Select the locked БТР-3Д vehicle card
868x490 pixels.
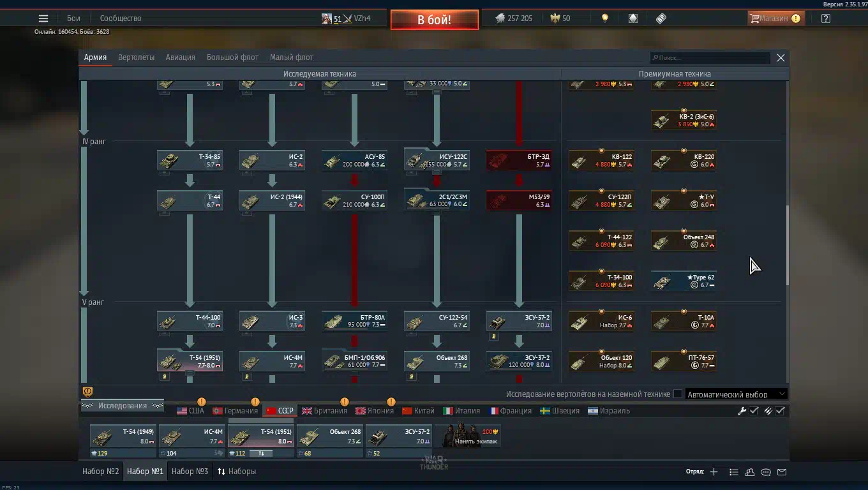pos(519,160)
